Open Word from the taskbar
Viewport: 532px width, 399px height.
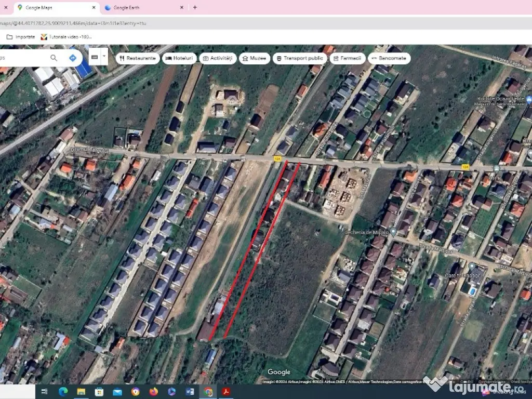[190, 391]
